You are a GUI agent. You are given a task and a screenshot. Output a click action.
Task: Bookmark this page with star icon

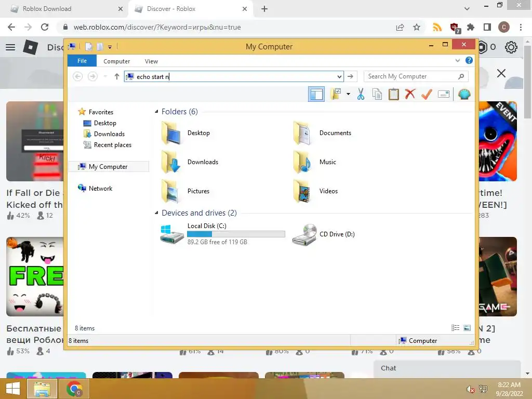pyautogui.click(x=417, y=27)
